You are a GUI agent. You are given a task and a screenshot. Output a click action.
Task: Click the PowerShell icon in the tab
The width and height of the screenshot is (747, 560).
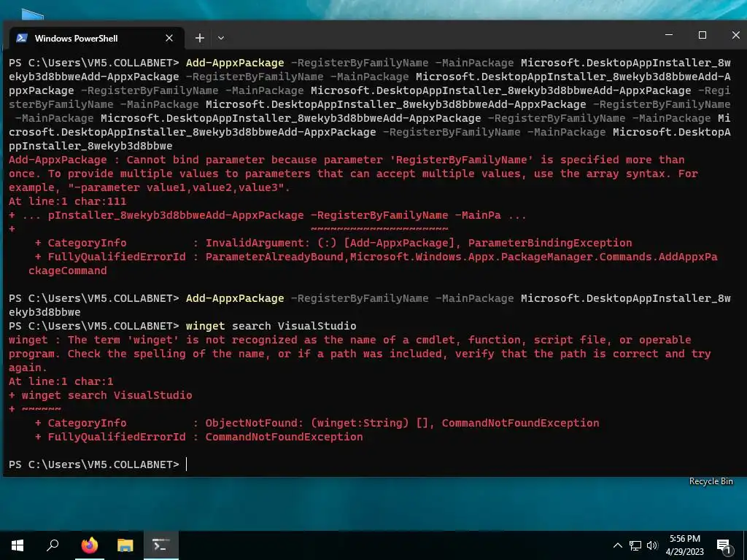(x=22, y=38)
